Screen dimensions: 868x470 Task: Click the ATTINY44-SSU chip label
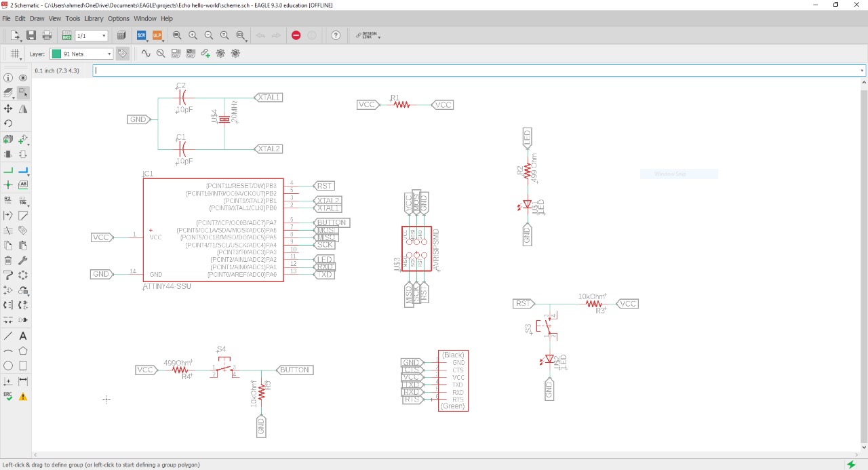[167, 286]
